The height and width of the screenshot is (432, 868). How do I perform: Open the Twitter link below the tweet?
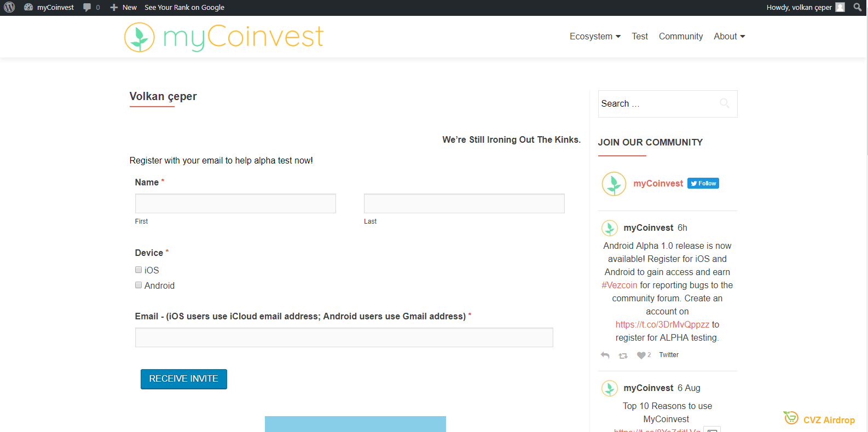(x=669, y=355)
